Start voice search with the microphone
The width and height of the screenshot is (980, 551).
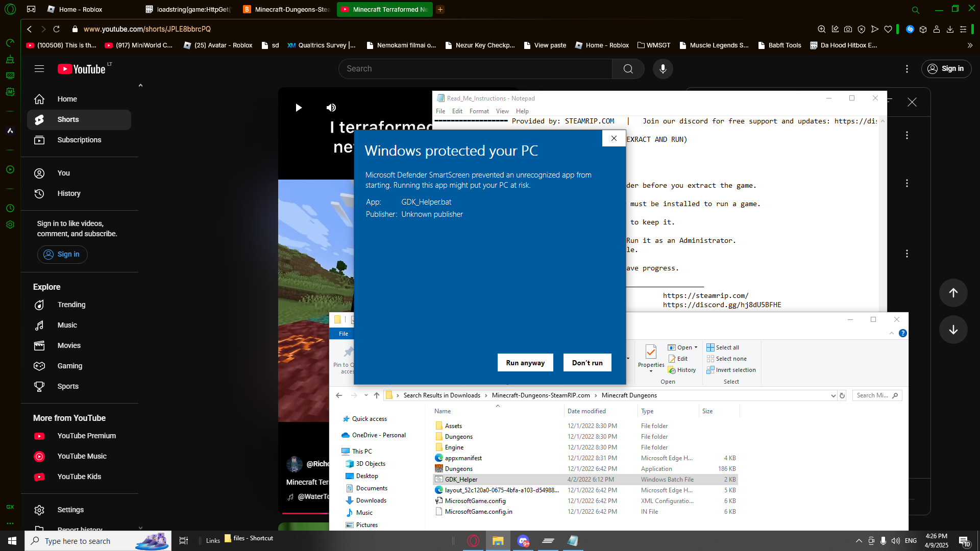tap(663, 69)
